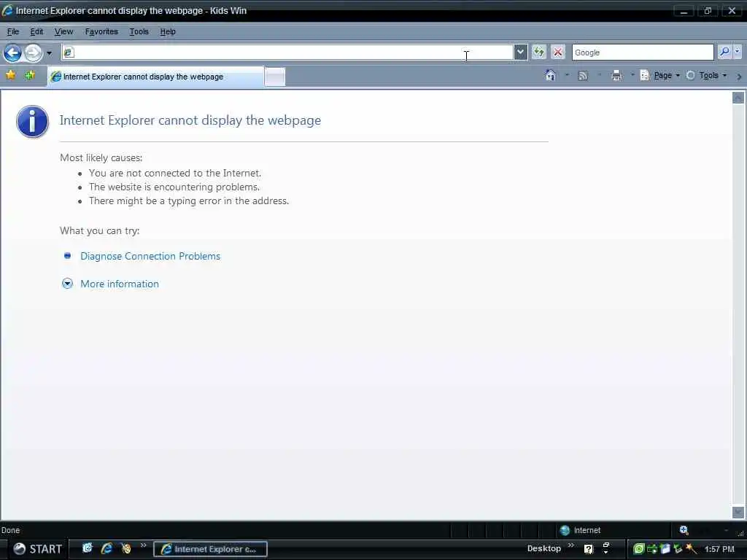Image resolution: width=747 pixels, height=560 pixels.
Task: Stop loading with the red X icon
Action: [x=558, y=52]
